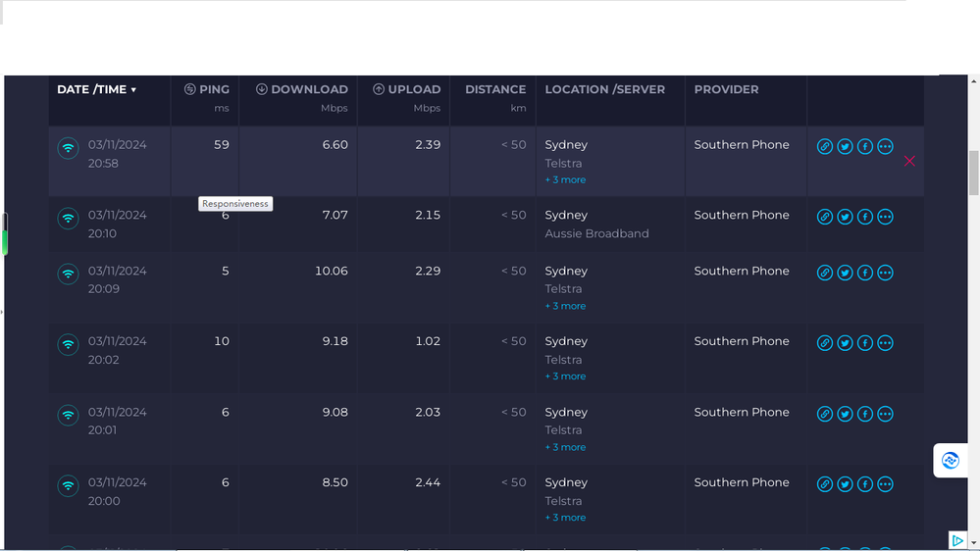Copy link icon for 20:00 result

tap(825, 484)
